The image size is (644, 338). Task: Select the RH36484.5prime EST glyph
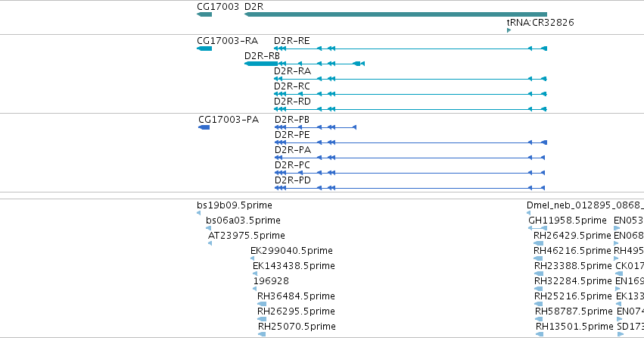click(262, 305)
